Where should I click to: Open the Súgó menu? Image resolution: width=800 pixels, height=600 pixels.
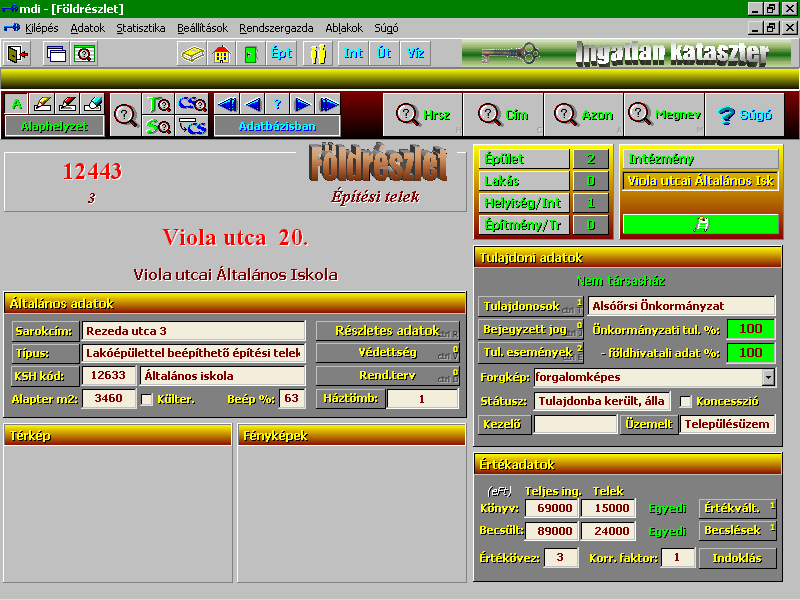(x=386, y=28)
